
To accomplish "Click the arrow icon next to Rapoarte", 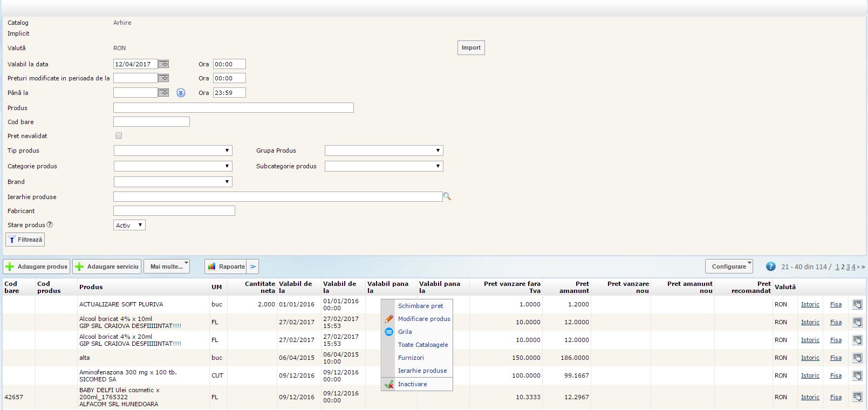I will [x=254, y=266].
